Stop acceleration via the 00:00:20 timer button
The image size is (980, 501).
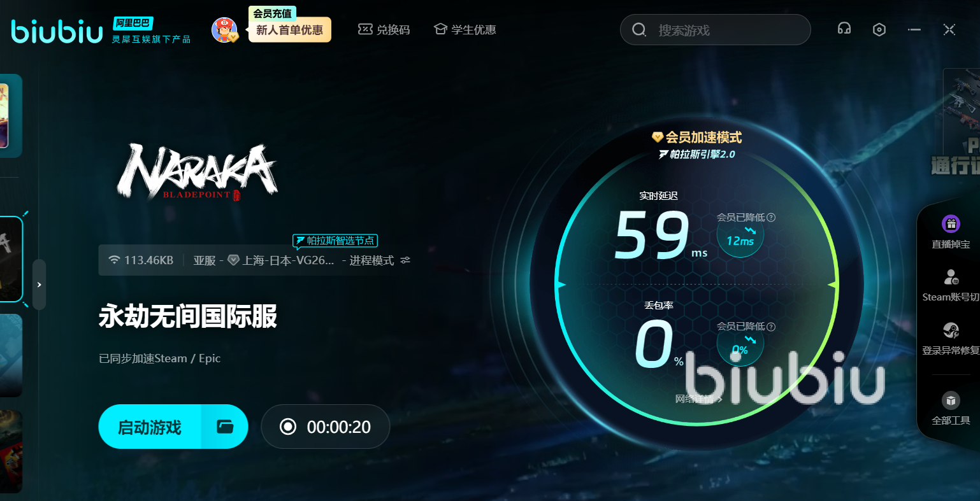click(326, 427)
